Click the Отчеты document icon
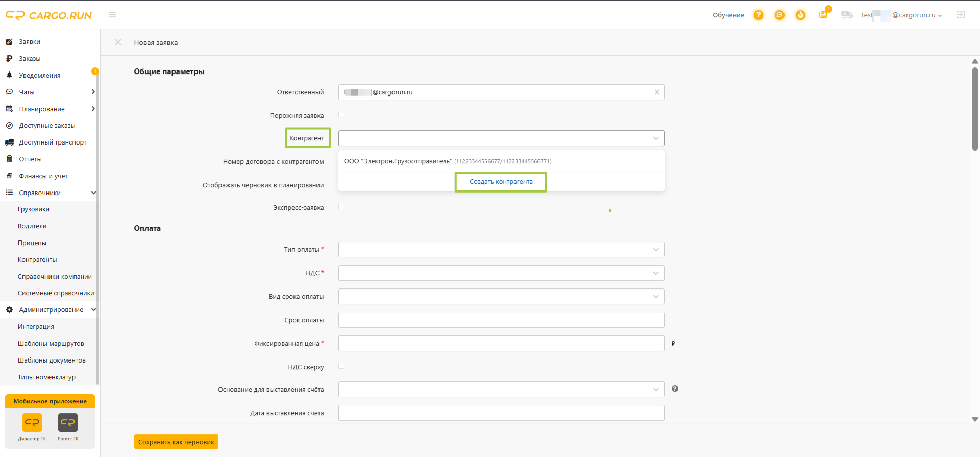 (x=9, y=159)
